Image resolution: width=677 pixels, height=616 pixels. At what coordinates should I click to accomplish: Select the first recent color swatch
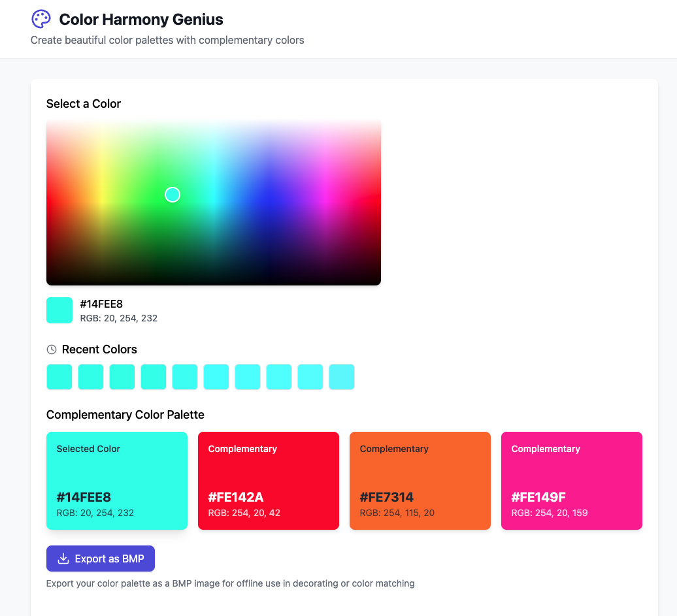(x=59, y=376)
